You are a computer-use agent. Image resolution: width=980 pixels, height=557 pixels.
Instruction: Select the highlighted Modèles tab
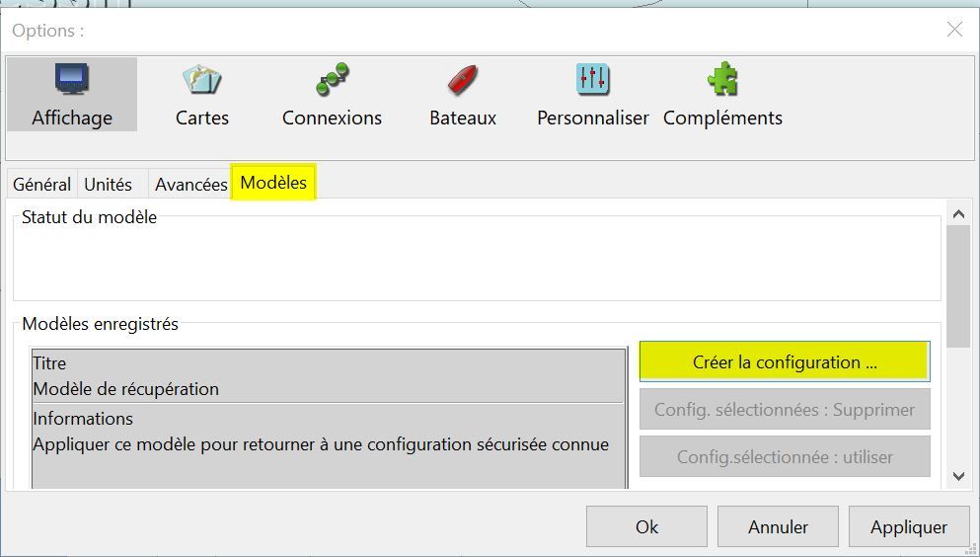tap(273, 182)
